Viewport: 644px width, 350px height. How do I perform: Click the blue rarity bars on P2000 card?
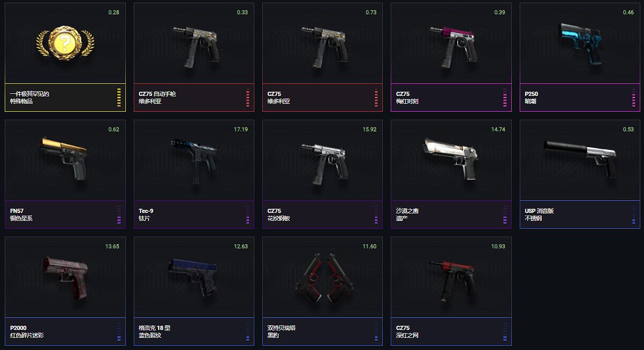point(119,332)
